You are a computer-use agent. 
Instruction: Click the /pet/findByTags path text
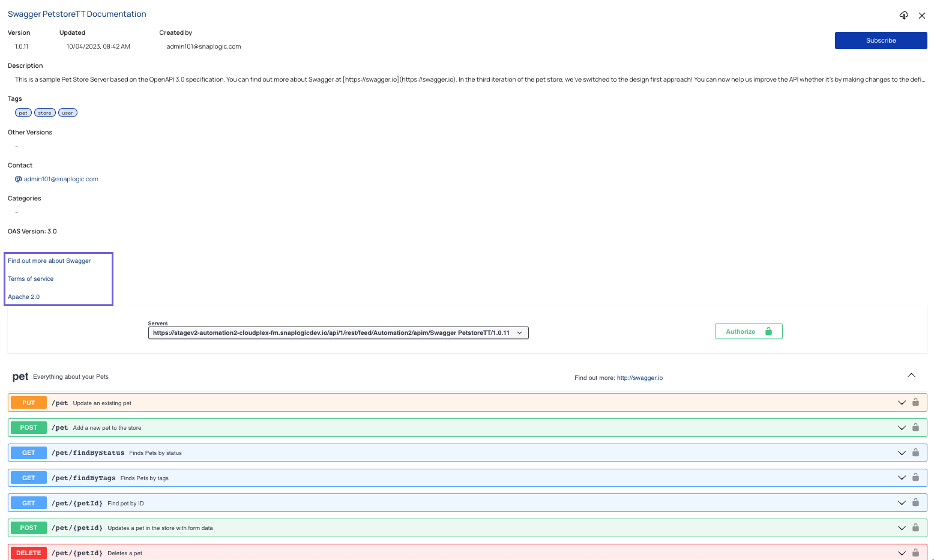coord(83,478)
